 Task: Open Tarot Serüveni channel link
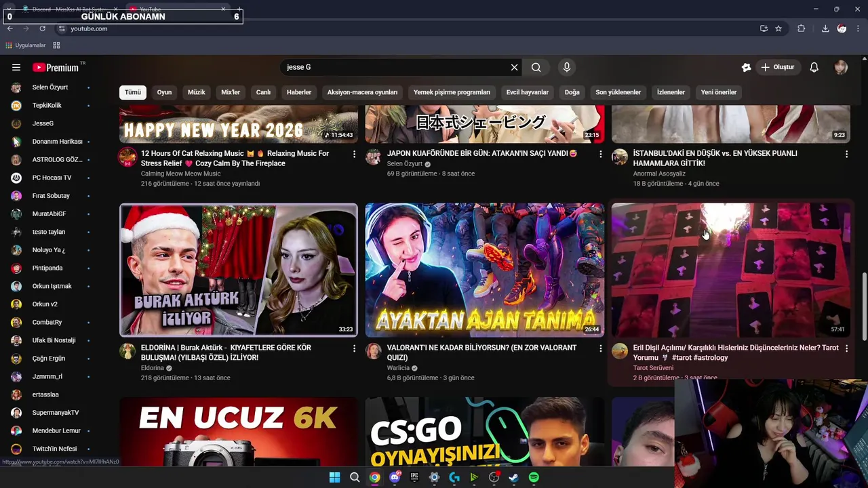653,368
